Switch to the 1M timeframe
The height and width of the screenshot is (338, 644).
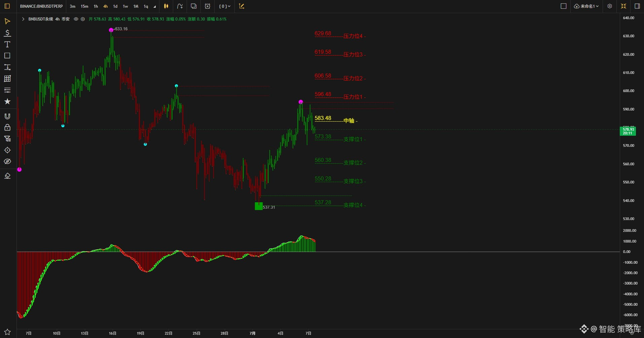coord(136,6)
